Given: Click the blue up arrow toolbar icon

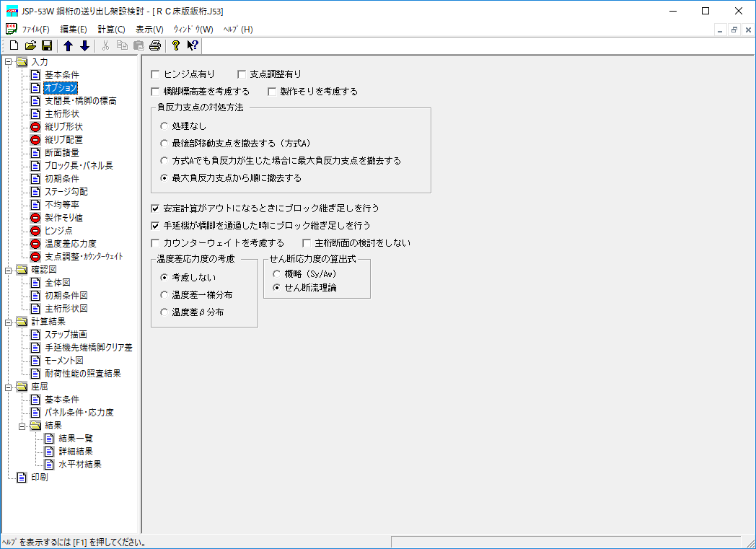Looking at the screenshot, I should pyautogui.click(x=69, y=46).
